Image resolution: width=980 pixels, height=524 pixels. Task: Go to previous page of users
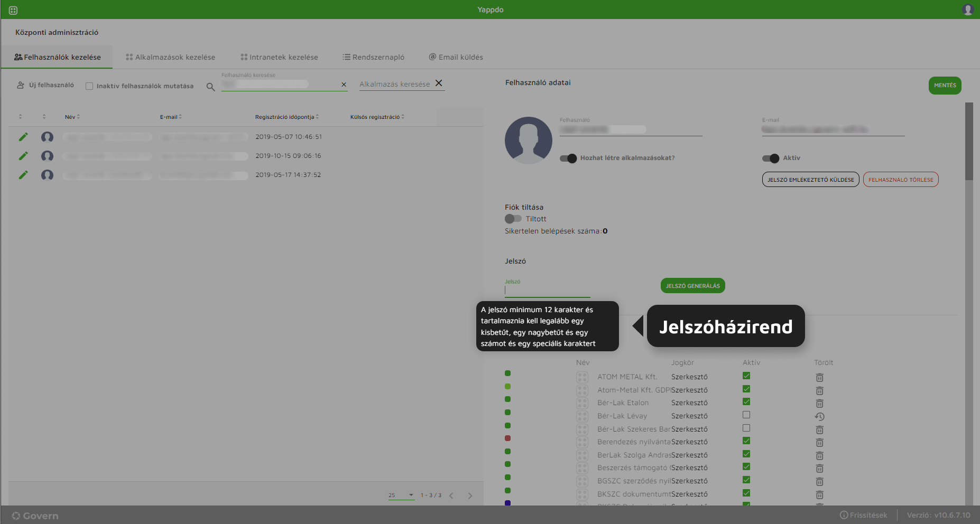pos(451,495)
